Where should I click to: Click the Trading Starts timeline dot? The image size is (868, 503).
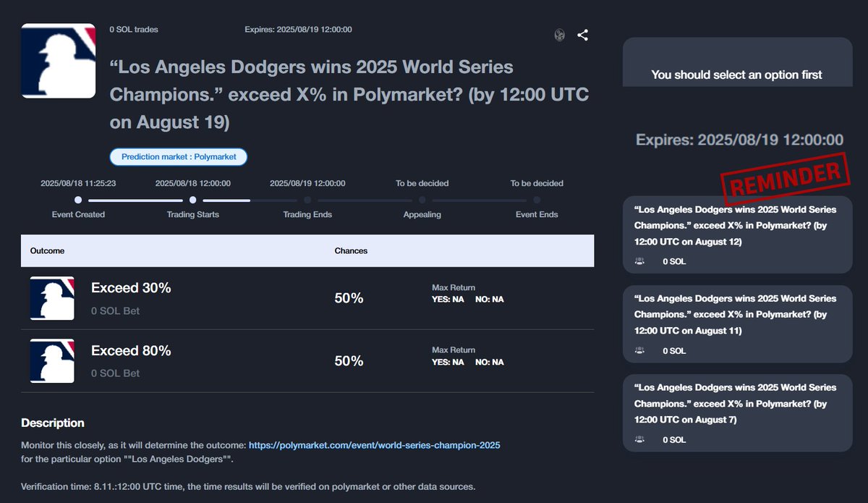pos(192,200)
